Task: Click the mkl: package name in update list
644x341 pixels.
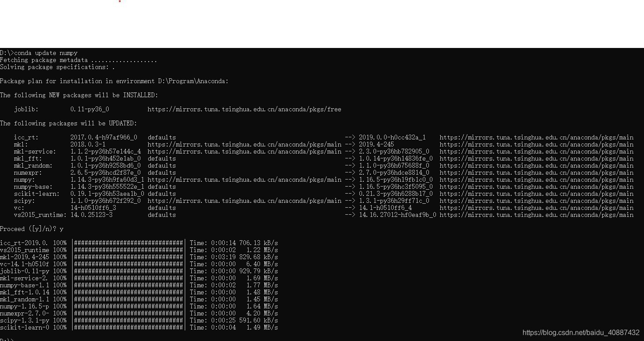Action: [21, 144]
